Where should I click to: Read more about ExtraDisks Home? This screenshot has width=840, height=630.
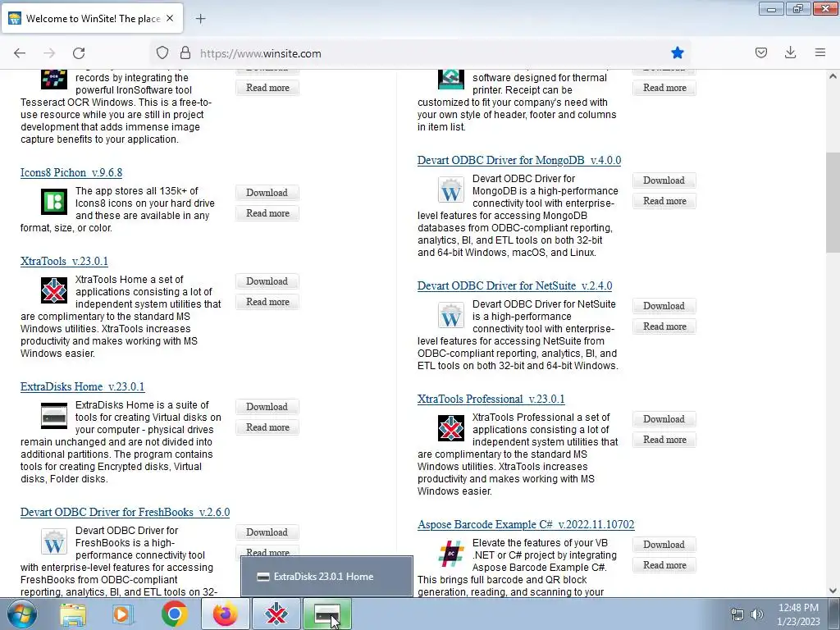pyautogui.click(x=267, y=427)
